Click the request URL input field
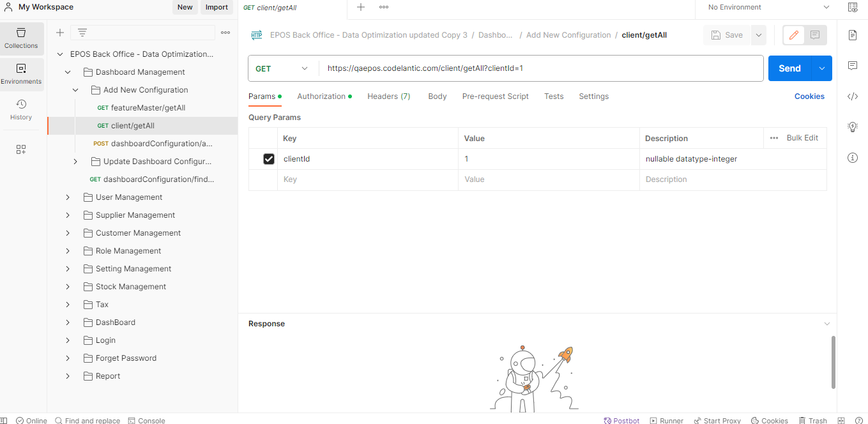 pyautogui.click(x=541, y=68)
